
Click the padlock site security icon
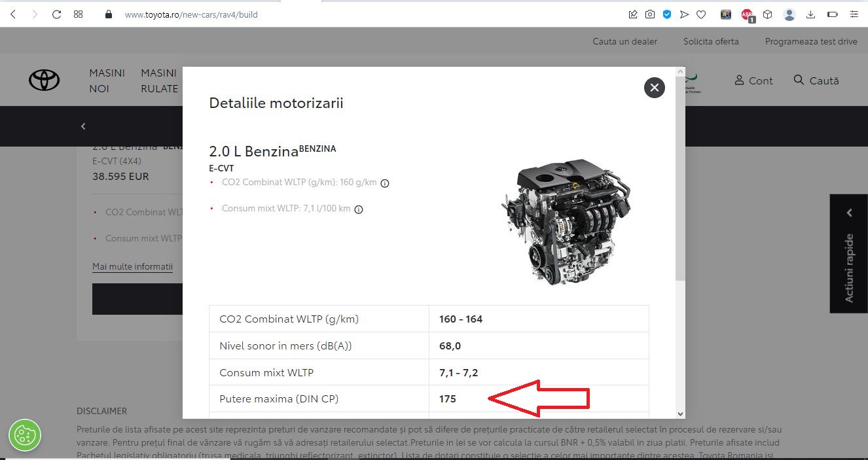109,14
